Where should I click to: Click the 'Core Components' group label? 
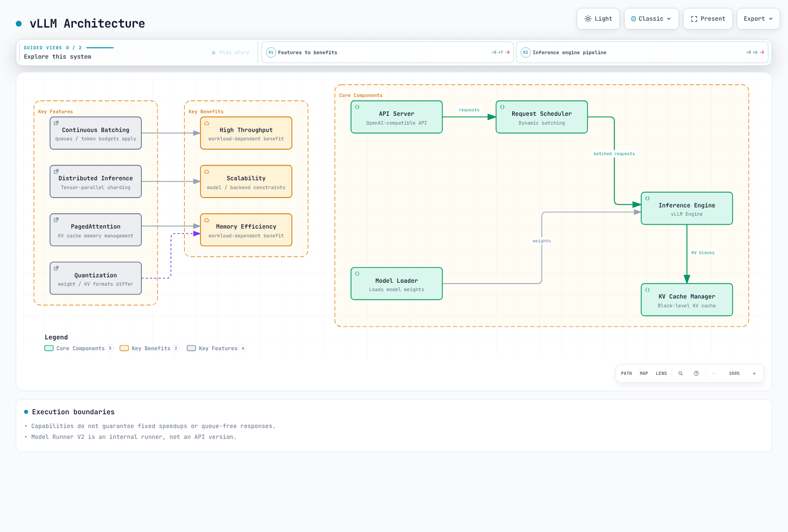(x=361, y=96)
